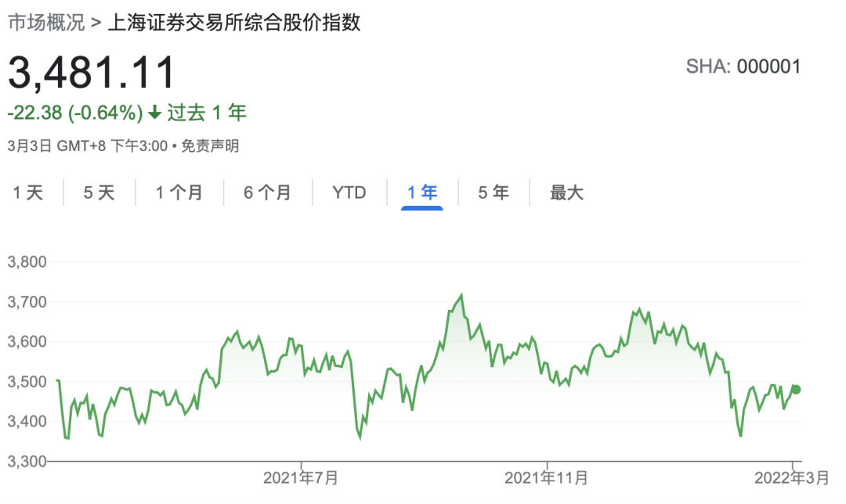Image resolution: width=846 pixels, height=504 pixels.
Task: Show the 1 个月 chart range
Action: 179,193
